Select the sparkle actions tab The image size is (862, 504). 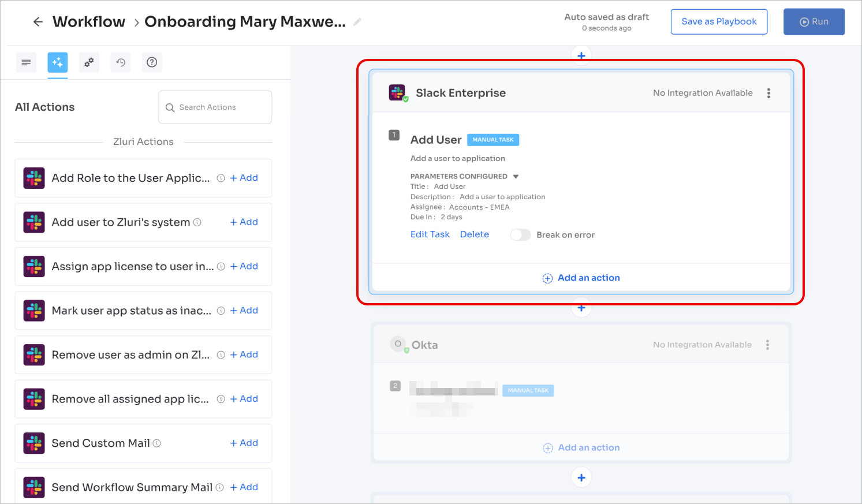point(58,62)
